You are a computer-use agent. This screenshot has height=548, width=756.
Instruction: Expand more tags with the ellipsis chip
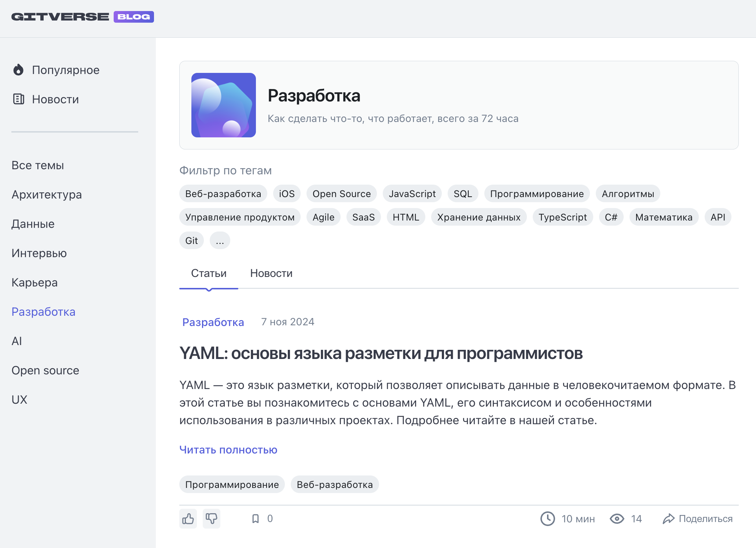pyautogui.click(x=220, y=241)
